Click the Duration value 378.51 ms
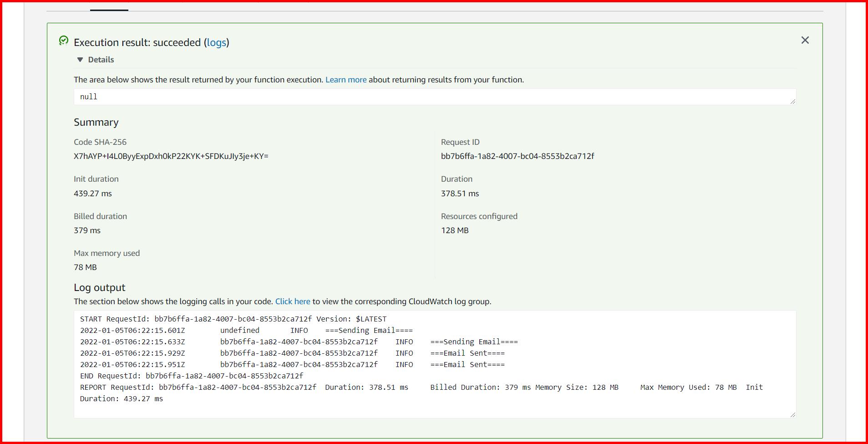The height and width of the screenshot is (444, 868). click(460, 193)
